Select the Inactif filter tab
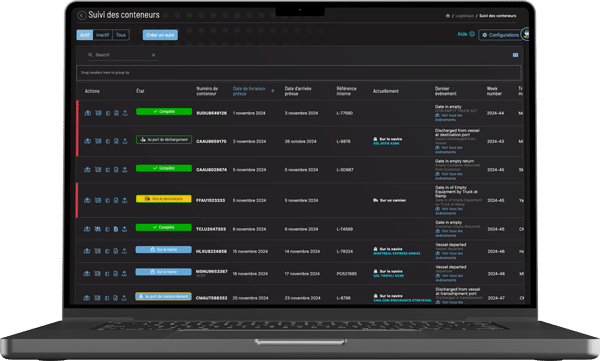Image resolution: width=600 pixels, height=361 pixels. pos(103,35)
